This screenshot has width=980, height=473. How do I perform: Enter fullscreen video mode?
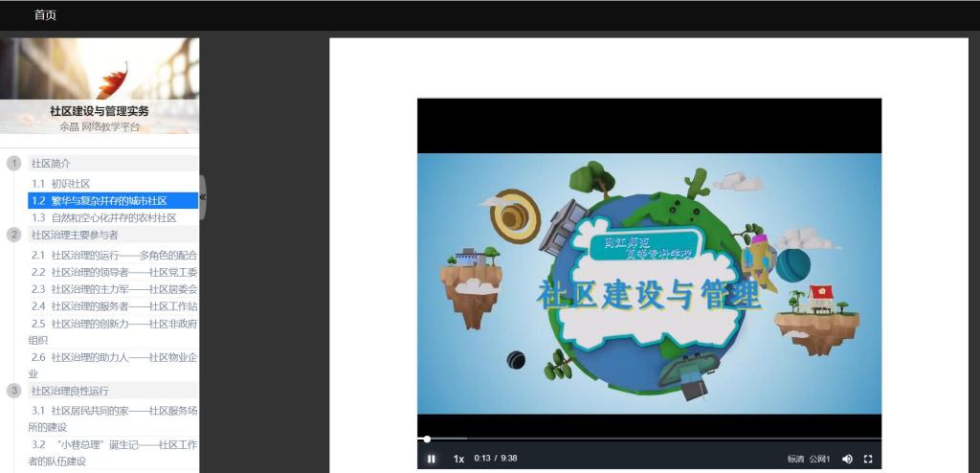coord(869,459)
